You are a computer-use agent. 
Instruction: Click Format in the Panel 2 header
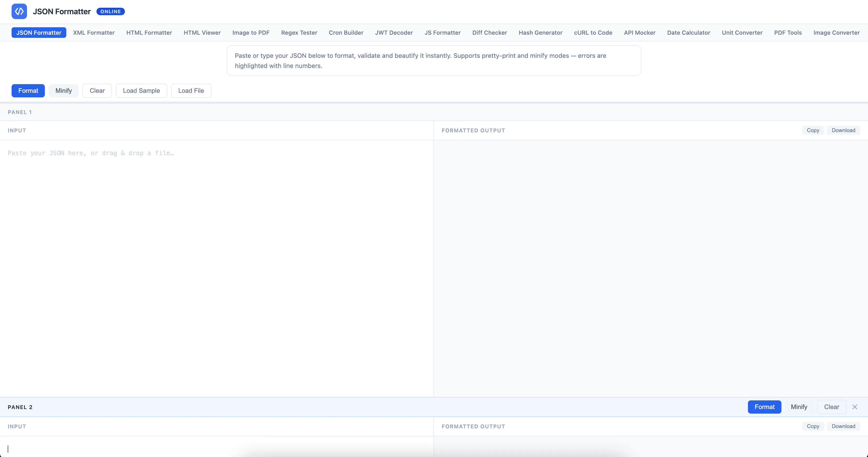[764, 407]
